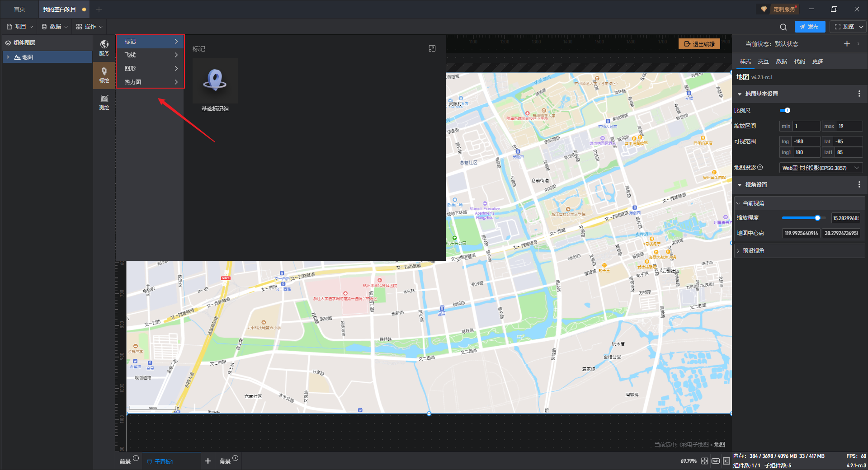
Task: Switch to the 样式 tab
Action: (x=745, y=61)
